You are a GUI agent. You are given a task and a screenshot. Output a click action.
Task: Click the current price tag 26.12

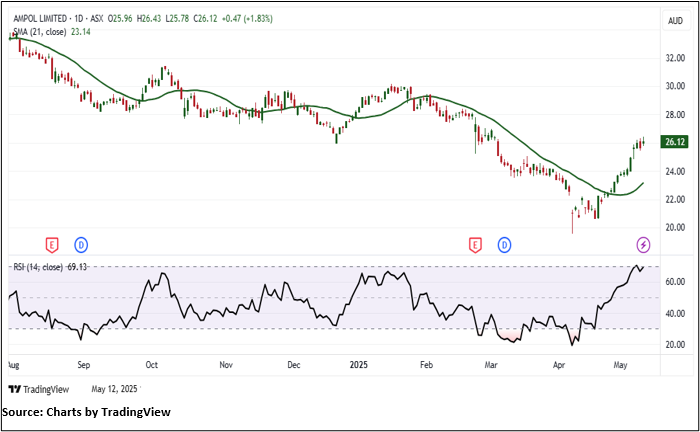click(x=675, y=142)
